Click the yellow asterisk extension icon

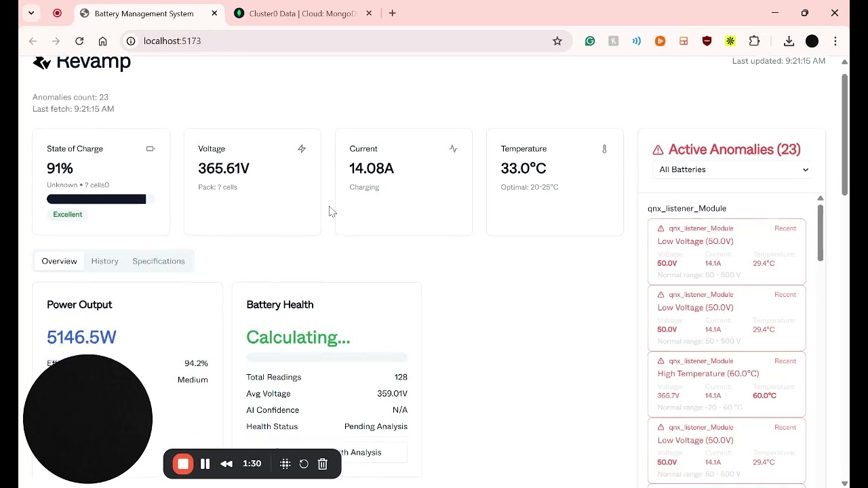point(730,41)
